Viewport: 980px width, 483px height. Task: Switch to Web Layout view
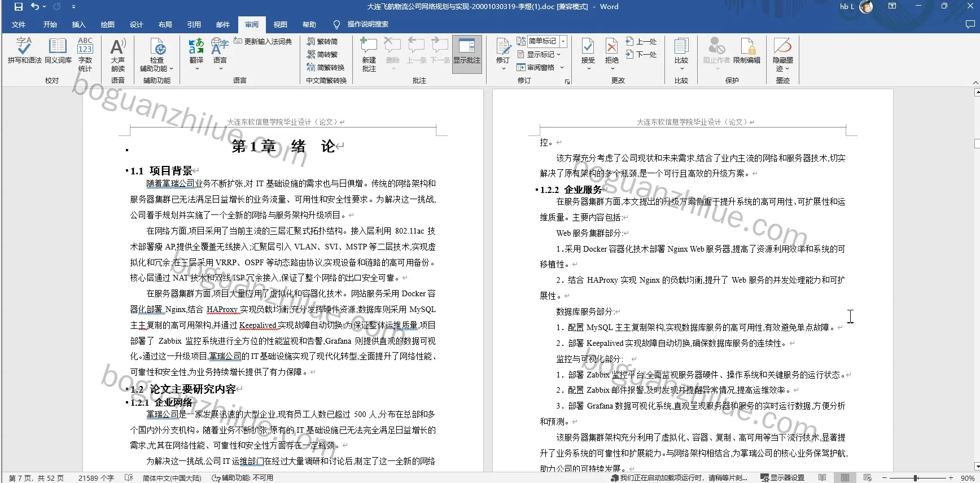[x=868, y=478]
